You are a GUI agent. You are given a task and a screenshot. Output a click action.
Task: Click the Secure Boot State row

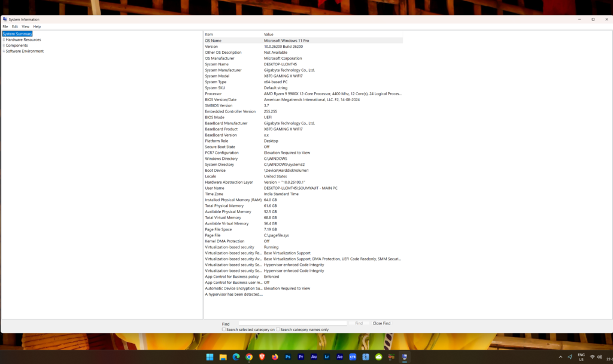tap(304, 147)
